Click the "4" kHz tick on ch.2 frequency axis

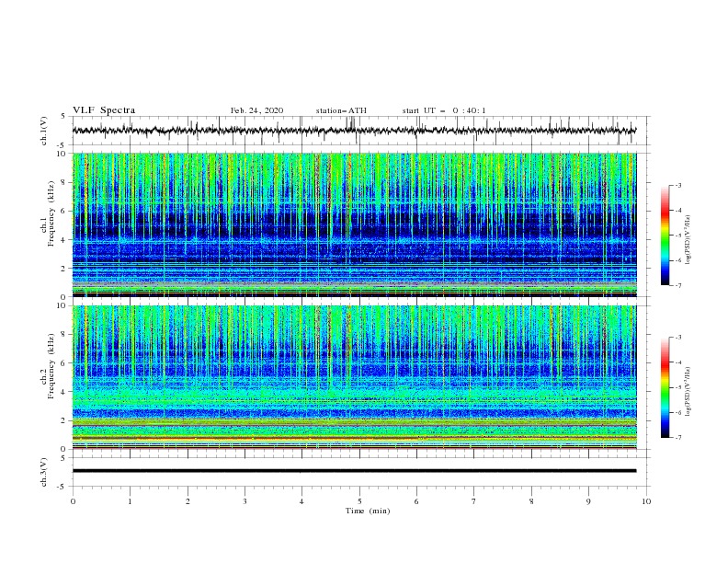[x=64, y=392]
